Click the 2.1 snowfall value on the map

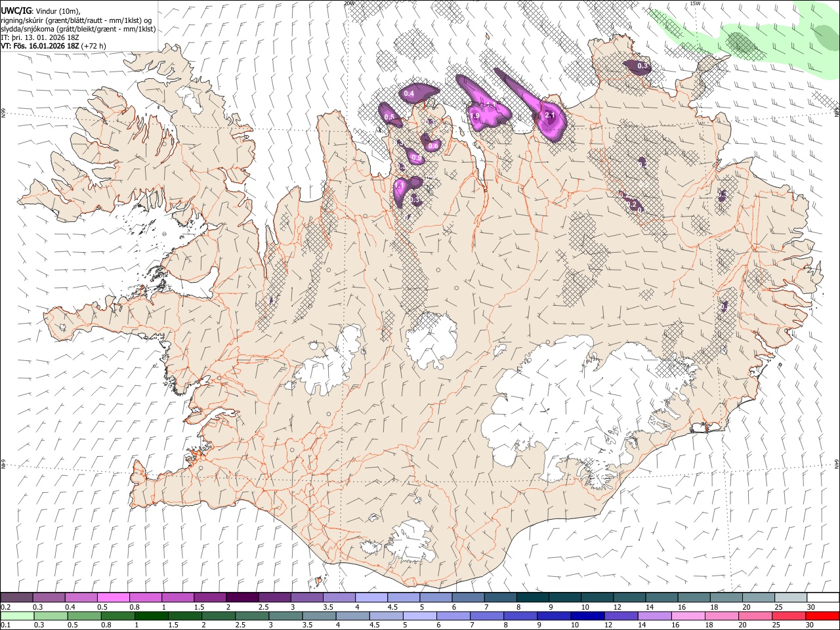(550, 115)
